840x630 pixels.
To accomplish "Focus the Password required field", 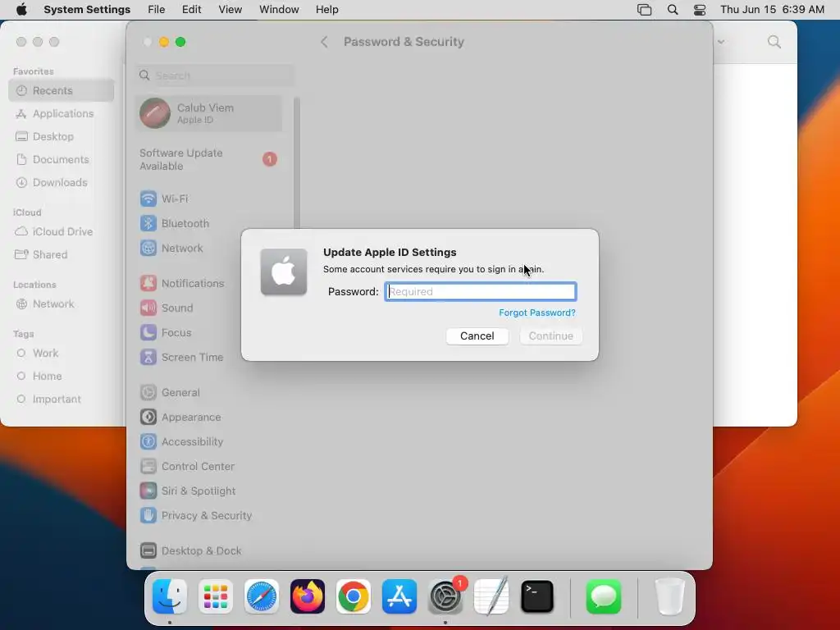I will pos(481,291).
